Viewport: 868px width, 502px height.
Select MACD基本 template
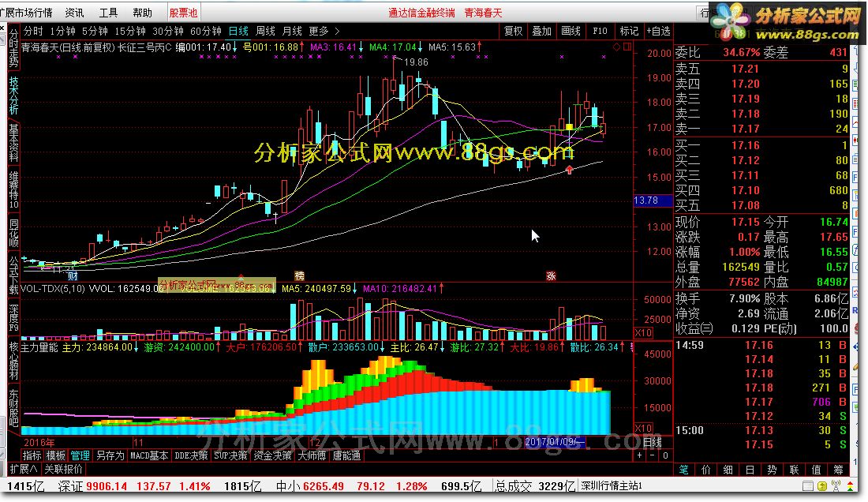click(149, 455)
